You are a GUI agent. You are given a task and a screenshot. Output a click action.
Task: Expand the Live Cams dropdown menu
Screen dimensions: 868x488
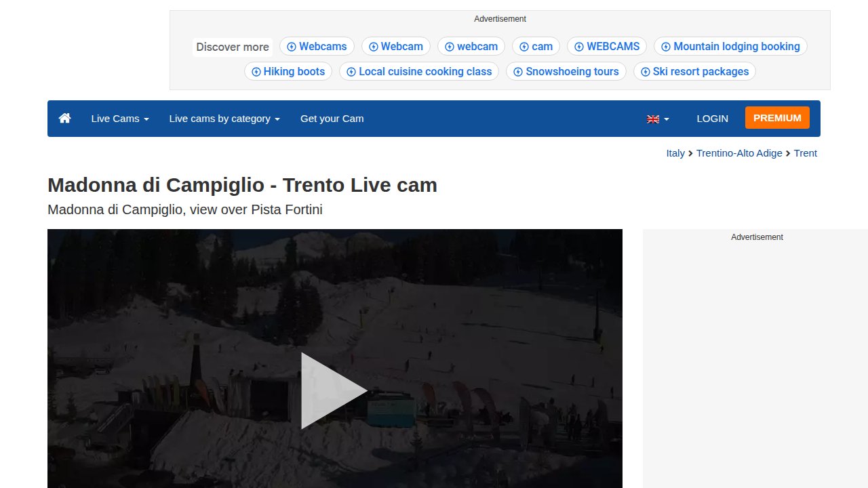pyautogui.click(x=120, y=119)
